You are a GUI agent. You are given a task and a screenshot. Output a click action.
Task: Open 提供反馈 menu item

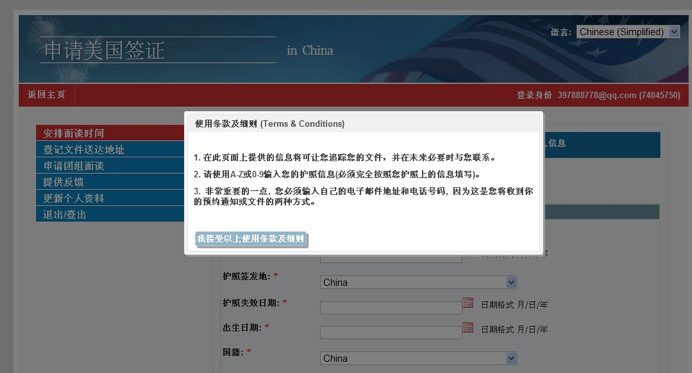click(x=110, y=182)
